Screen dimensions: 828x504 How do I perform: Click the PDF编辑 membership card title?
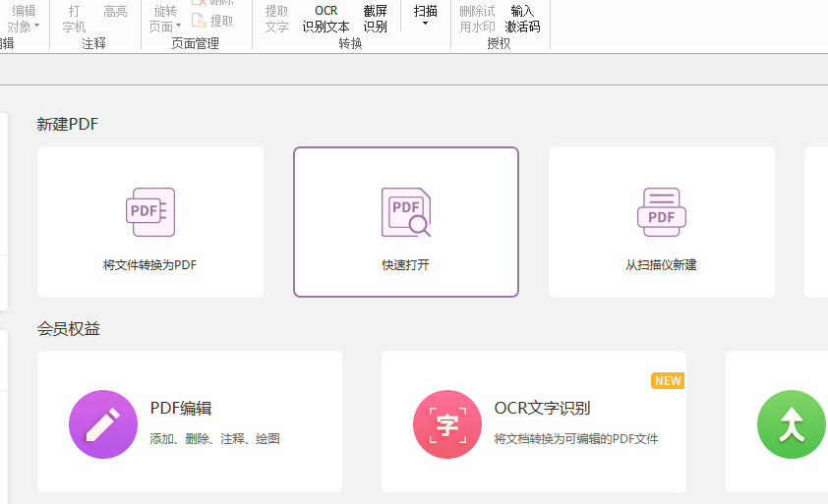tap(181, 409)
